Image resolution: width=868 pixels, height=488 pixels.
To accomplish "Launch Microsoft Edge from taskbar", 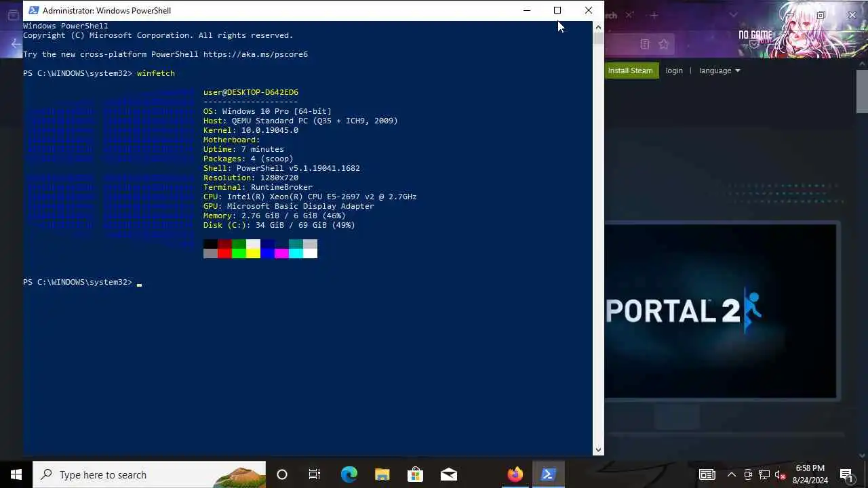I will click(x=349, y=474).
